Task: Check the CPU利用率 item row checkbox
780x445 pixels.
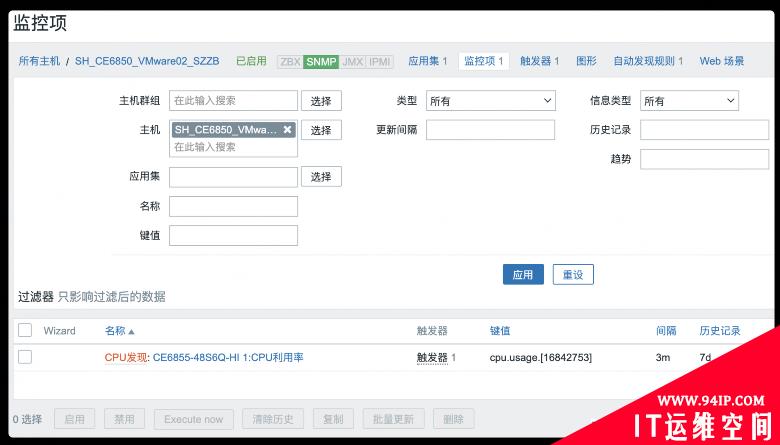Action: click(x=25, y=357)
